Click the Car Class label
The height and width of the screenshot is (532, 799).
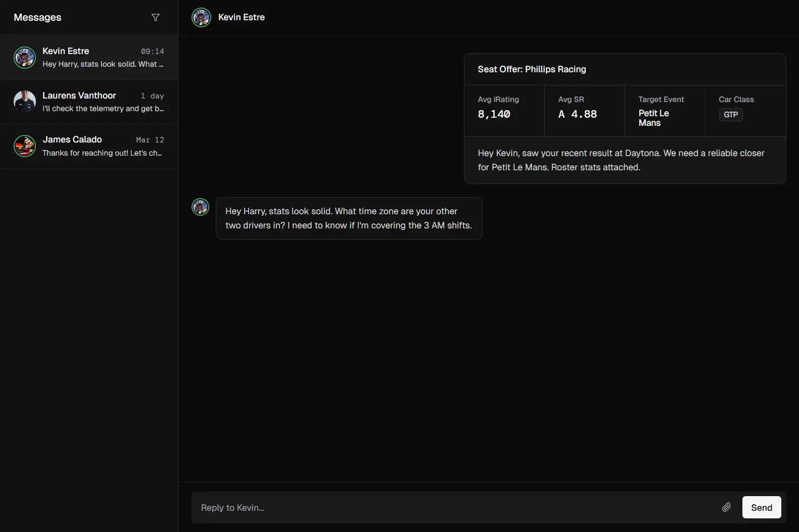736,100
